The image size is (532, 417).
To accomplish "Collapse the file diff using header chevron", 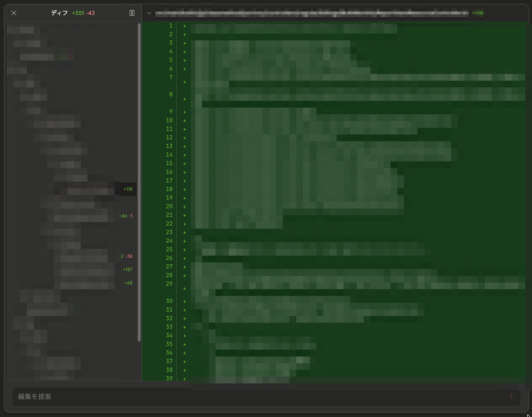I will tap(149, 13).
